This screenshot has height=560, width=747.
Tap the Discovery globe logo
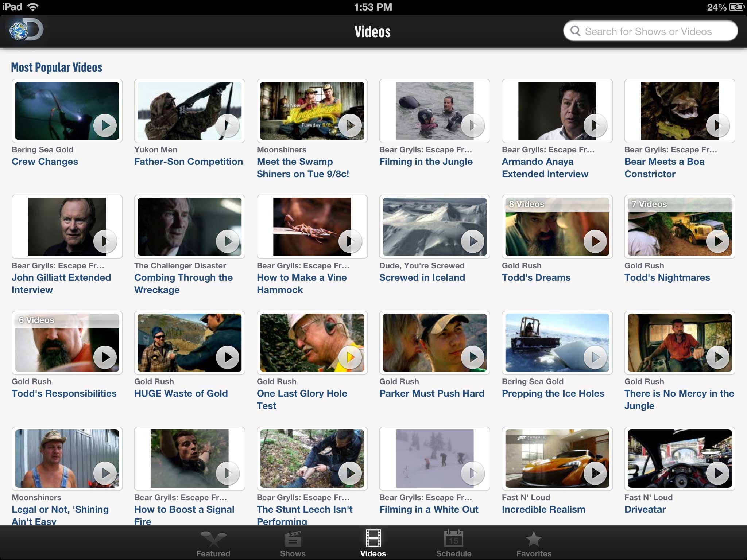pyautogui.click(x=26, y=31)
